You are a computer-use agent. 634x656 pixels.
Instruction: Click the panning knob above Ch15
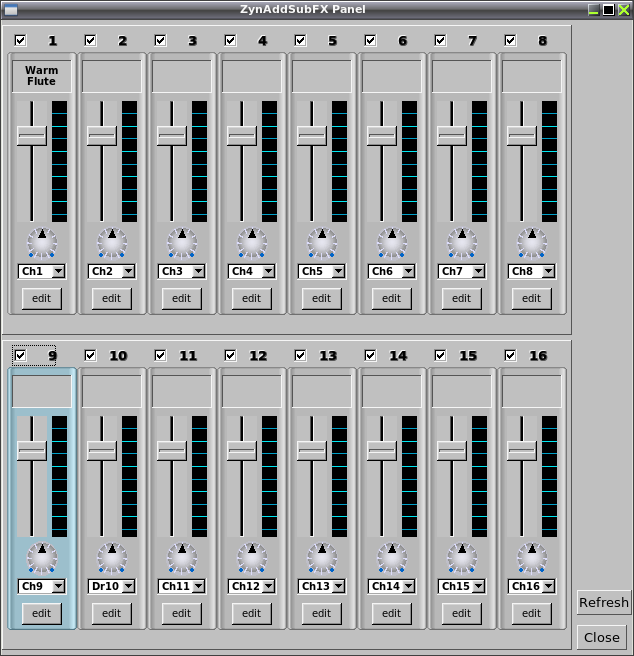pyautogui.click(x=462, y=558)
